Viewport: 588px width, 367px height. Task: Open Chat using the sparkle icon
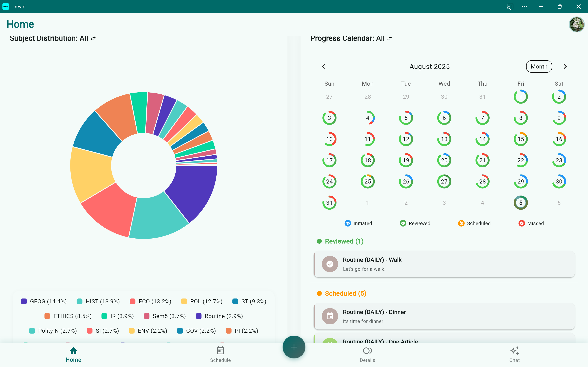point(514,354)
